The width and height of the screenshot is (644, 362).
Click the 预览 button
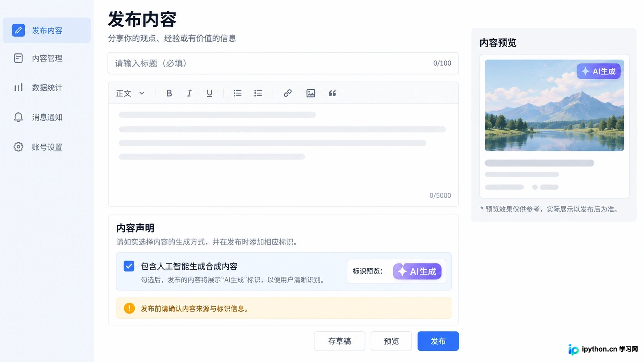tap(391, 341)
